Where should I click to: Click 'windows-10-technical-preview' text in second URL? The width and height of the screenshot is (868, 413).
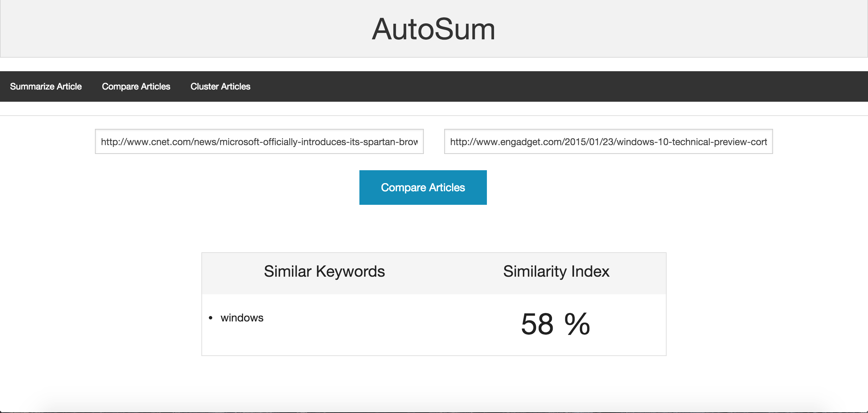click(x=682, y=142)
